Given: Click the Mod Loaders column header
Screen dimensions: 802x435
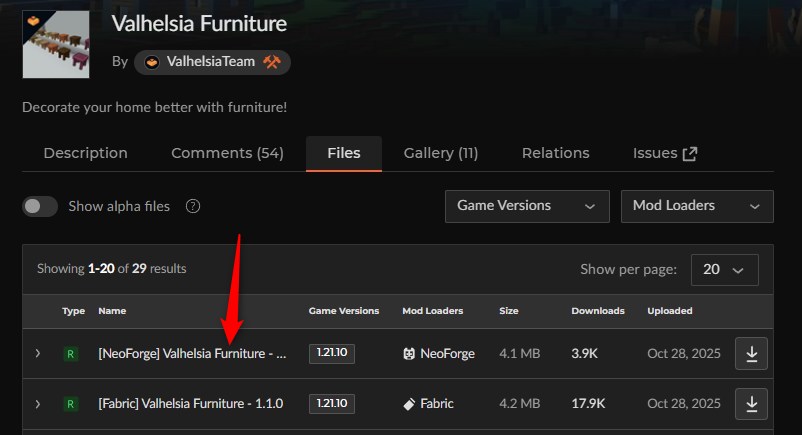Looking at the screenshot, I should (x=432, y=311).
